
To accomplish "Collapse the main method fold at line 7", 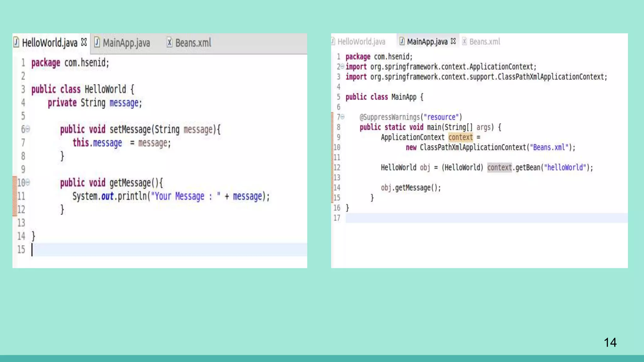I will tap(342, 117).
